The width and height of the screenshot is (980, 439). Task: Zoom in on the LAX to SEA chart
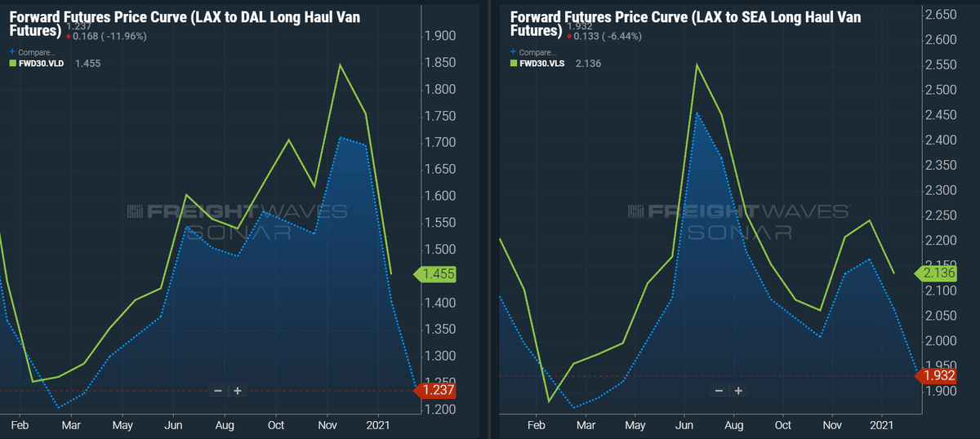click(739, 391)
